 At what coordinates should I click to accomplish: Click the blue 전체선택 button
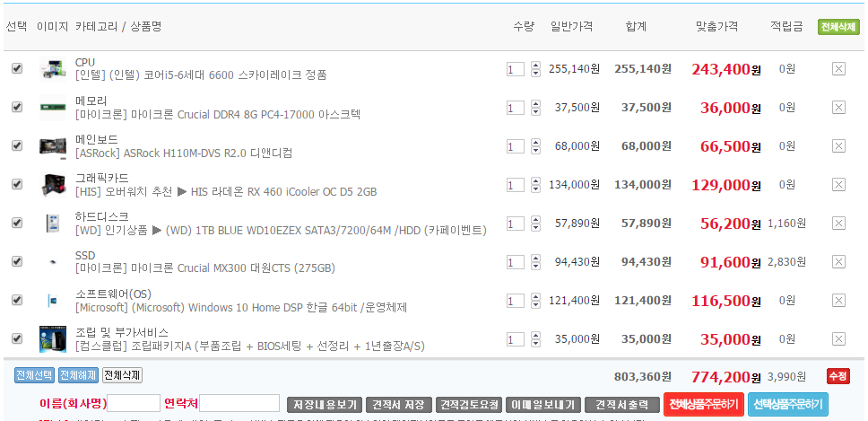[34, 375]
